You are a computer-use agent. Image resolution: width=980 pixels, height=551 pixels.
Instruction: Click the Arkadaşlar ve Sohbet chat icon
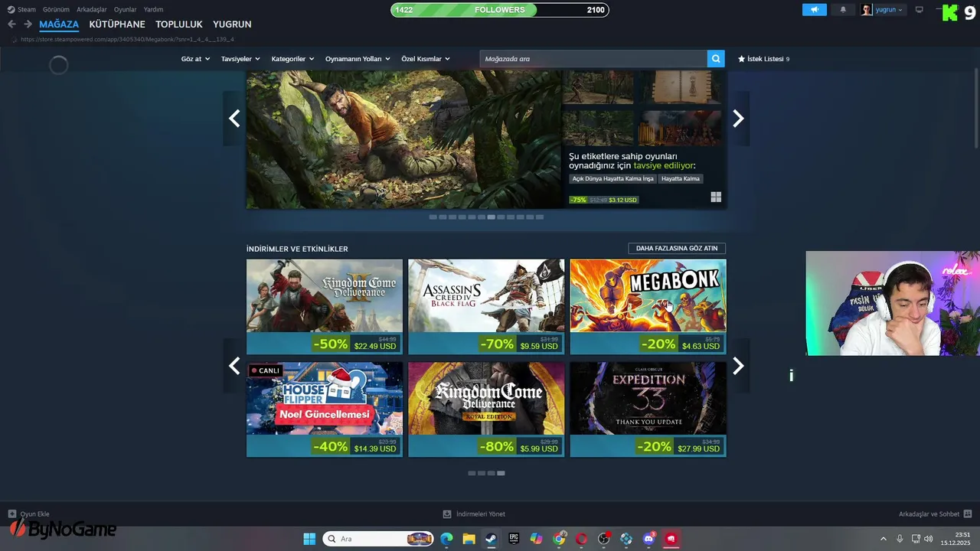[968, 514]
